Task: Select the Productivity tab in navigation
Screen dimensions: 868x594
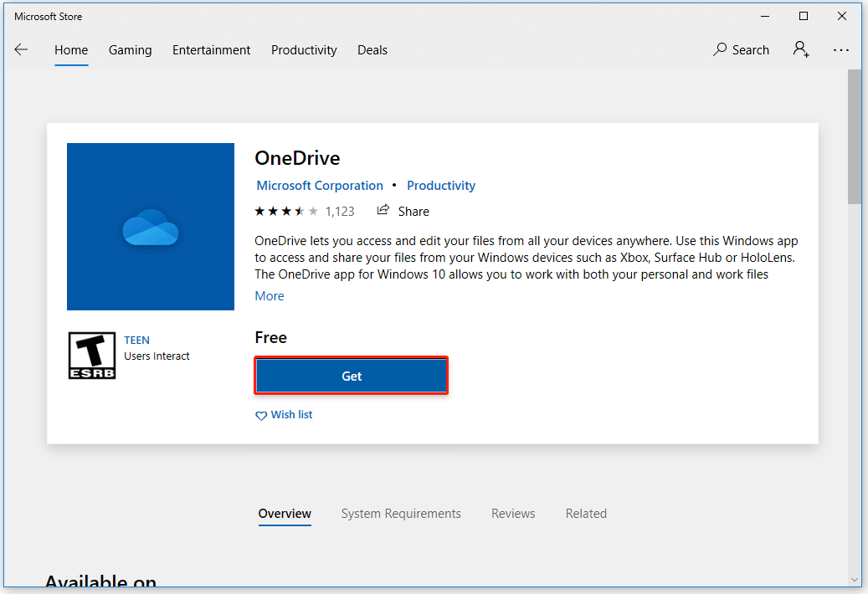Action: (304, 50)
